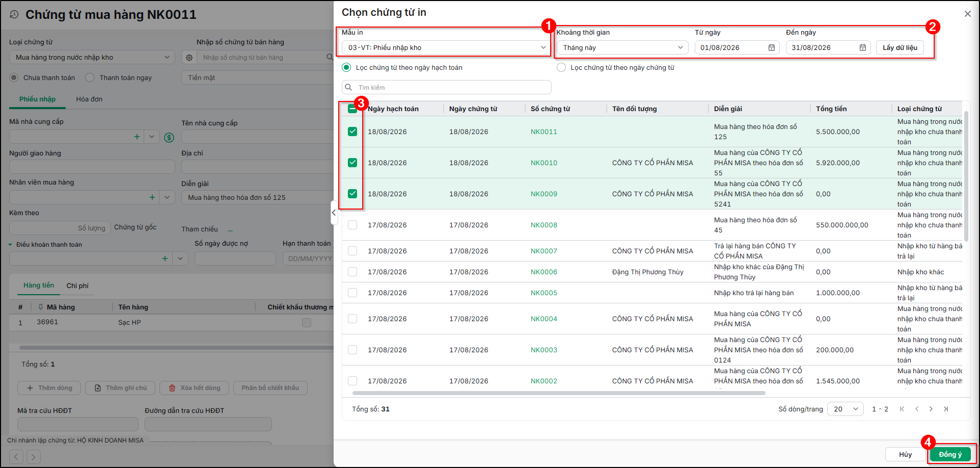Open the Mẫu in dropdown 03-VT: Phiếu nhập kho
The height and width of the screenshot is (468, 980).
[x=446, y=47]
